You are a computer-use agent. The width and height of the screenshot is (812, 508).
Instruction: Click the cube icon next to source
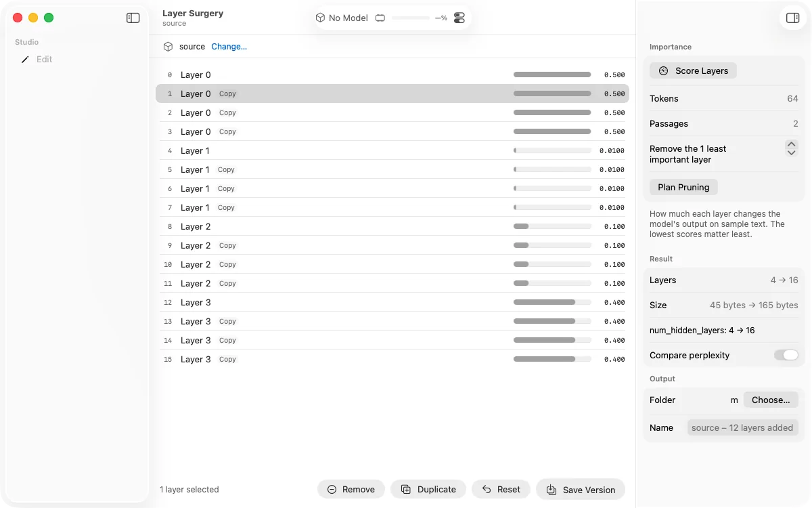(168, 47)
